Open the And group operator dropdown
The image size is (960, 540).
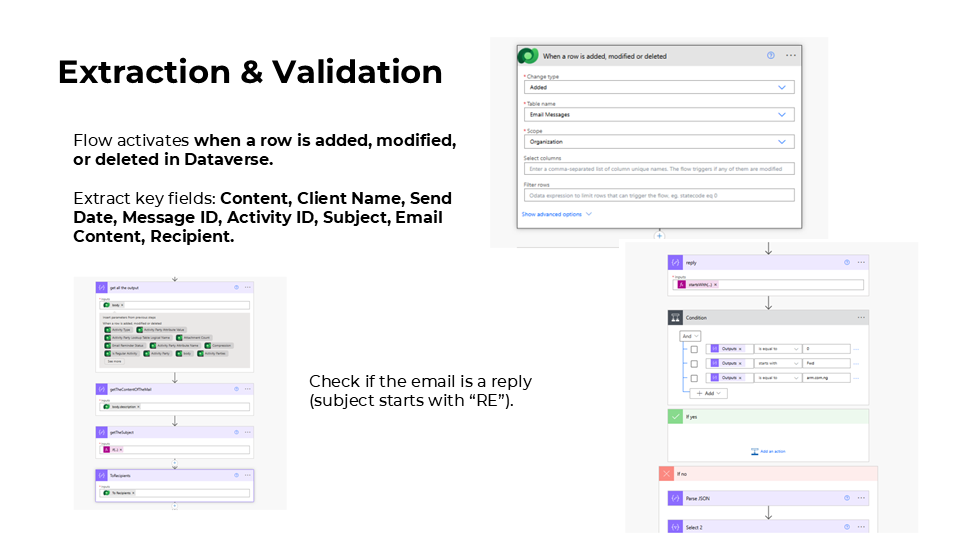[690, 336]
